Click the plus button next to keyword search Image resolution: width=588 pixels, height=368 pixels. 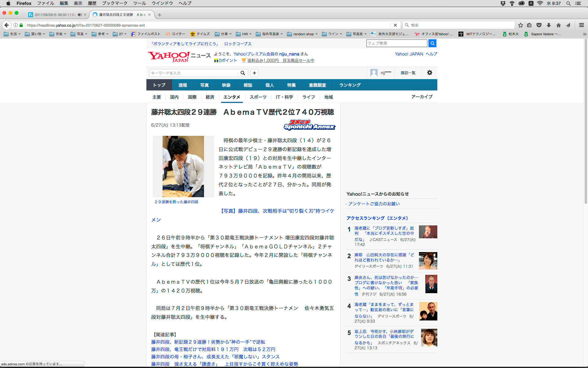[254, 73]
